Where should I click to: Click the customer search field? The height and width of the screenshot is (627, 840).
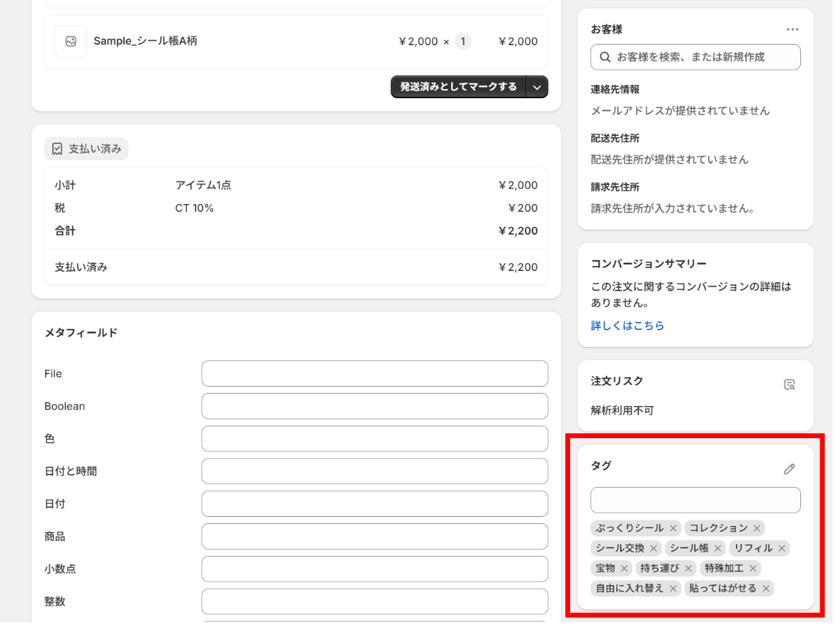pos(695,57)
